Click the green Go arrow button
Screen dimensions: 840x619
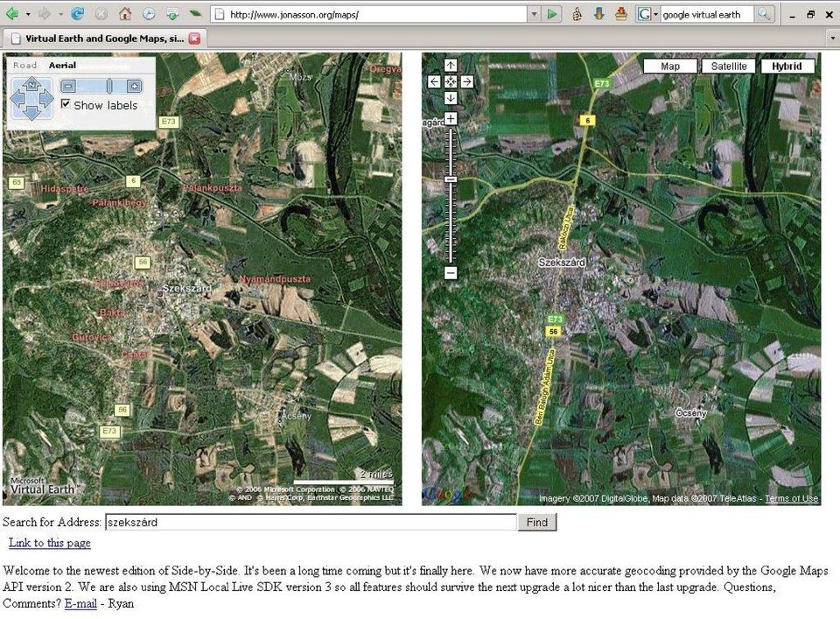[x=552, y=15]
